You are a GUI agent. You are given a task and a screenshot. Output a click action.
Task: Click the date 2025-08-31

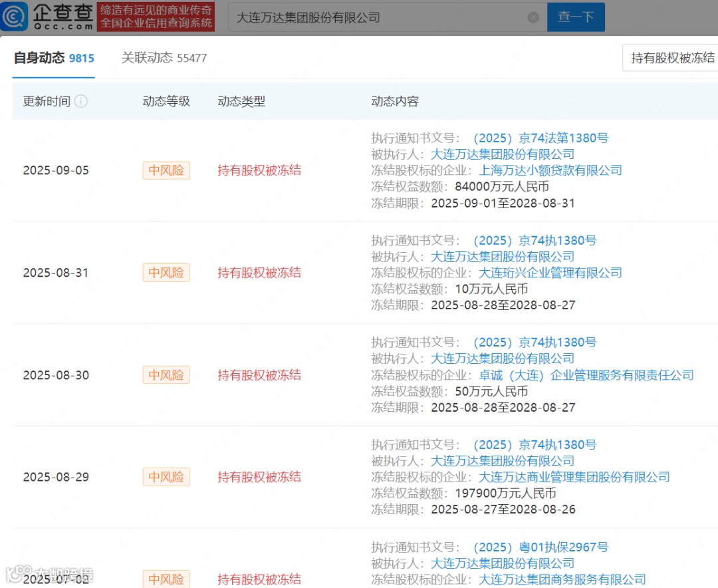click(x=56, y=273)
